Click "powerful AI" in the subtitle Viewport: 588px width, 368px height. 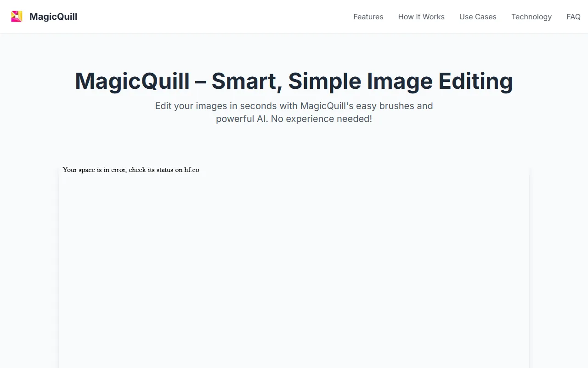(241, 119)
